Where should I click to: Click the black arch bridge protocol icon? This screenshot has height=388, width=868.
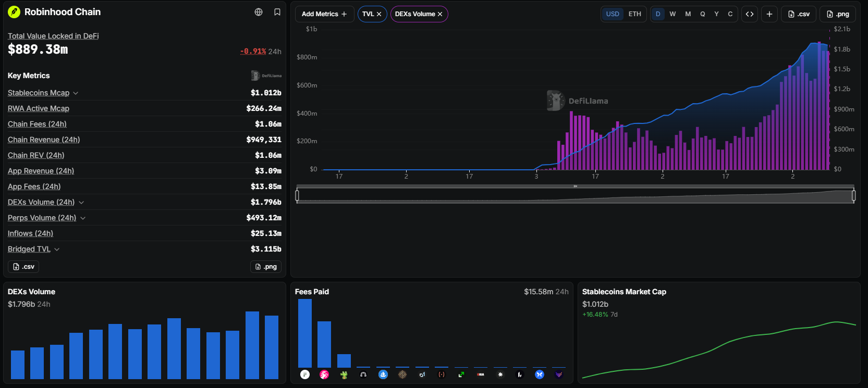click(363, 374)
